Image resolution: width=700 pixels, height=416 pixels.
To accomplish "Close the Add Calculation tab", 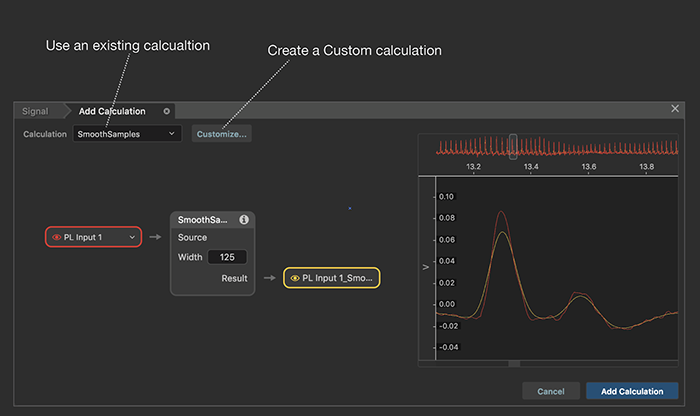I will (167, 111).
